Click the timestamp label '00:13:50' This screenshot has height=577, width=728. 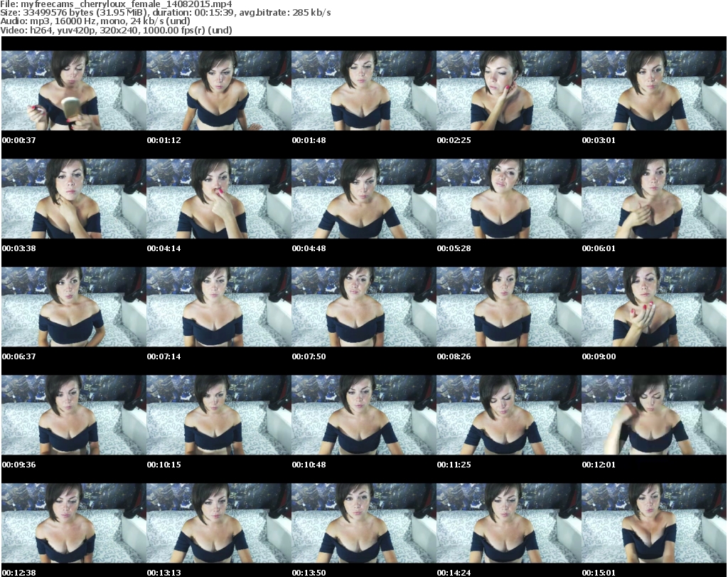tap(309, 573)
